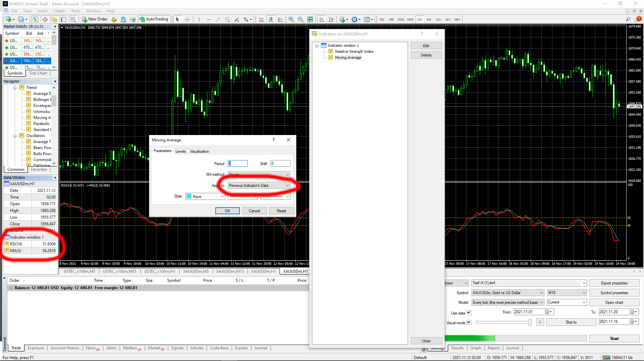Image resolution: width=644 pixels, height=361 pixels.
Task: Toggle the Navigator star-folder icon
Action: pyautogui.click(x=54, y=19)
